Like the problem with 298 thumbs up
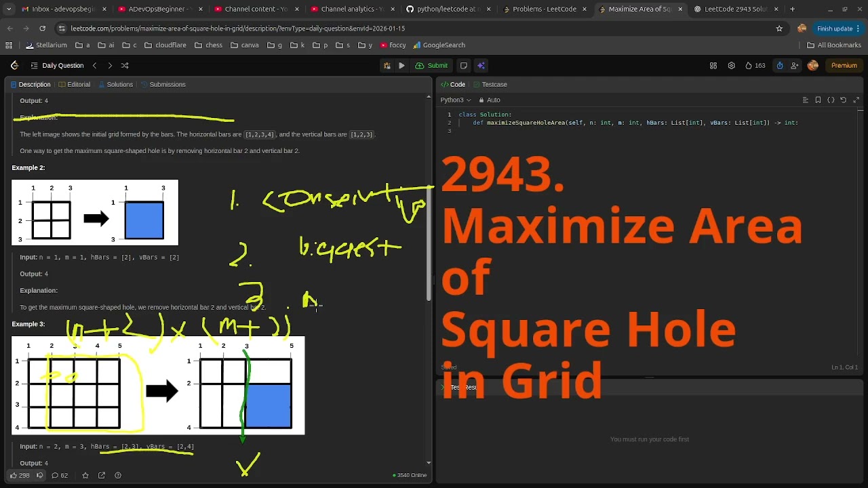The height and width of the screenshot is (488, 868). 19,475
